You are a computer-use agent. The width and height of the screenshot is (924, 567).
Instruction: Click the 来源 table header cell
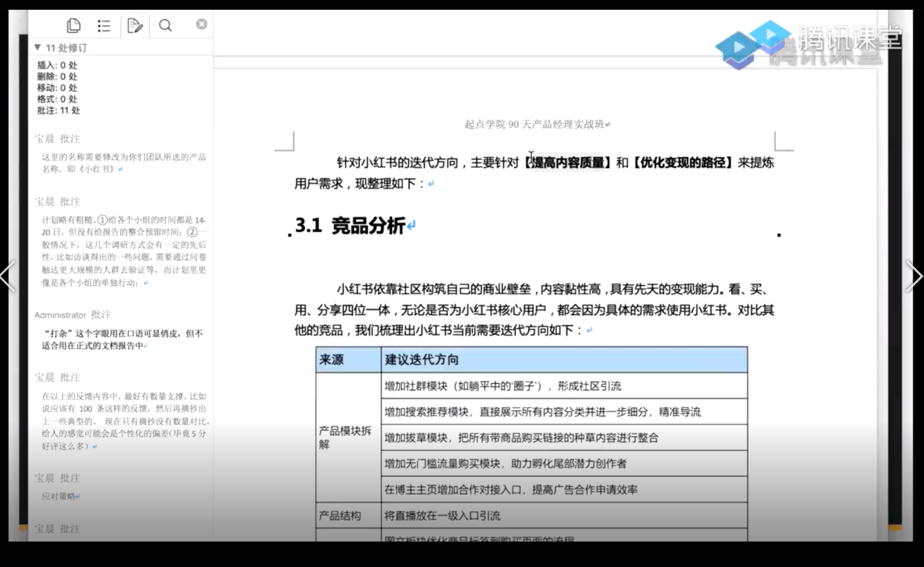click(349, 360)
